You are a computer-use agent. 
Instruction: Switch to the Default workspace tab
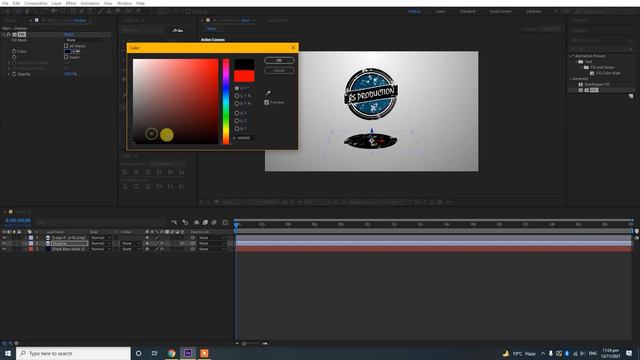click(x=414, y=11)
